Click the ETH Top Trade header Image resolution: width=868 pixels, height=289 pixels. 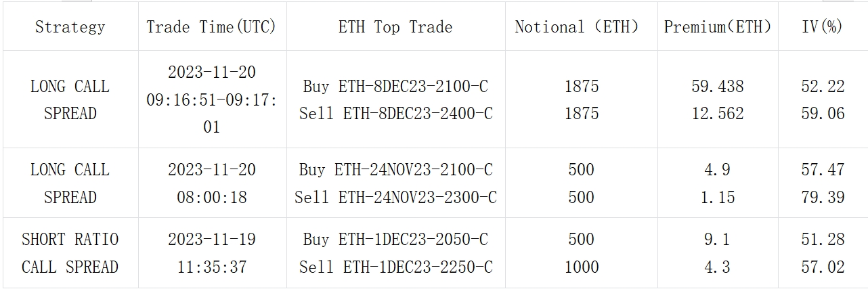(395, 27)
